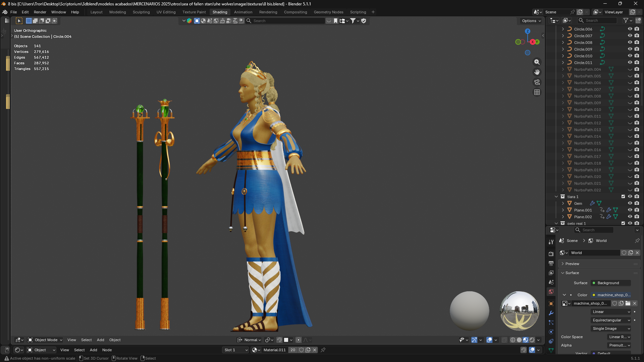Switch to UV Editing workspace tab
The width and height of the screenshot is (644, 362).
[x=166, y=12]
